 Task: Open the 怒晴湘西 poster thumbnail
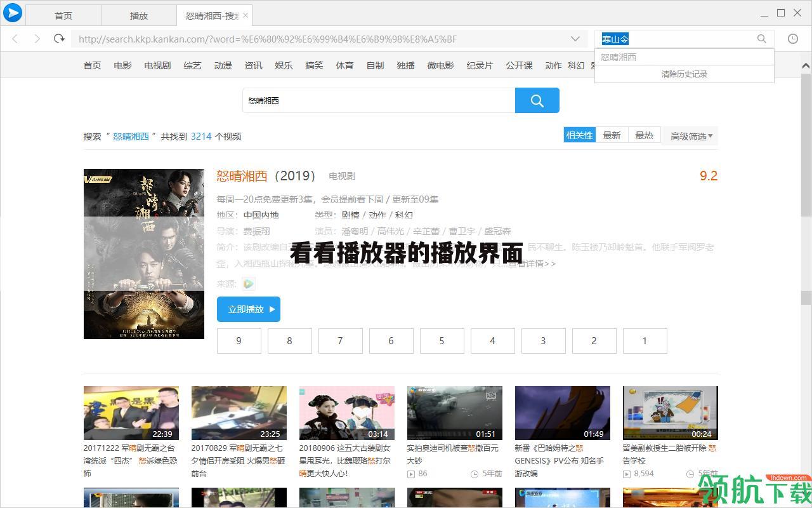coord(144,253)
